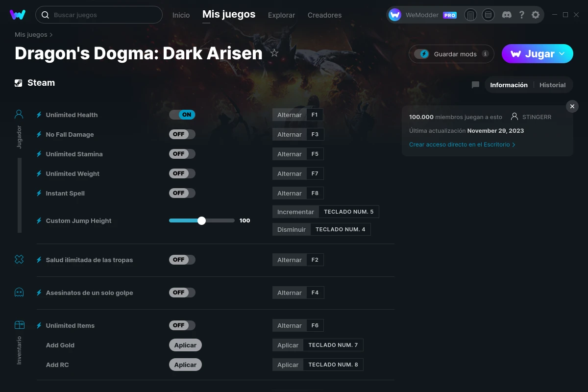Enable the No Fall Damage toggle
588x392 pixels.
pos(182,134)
